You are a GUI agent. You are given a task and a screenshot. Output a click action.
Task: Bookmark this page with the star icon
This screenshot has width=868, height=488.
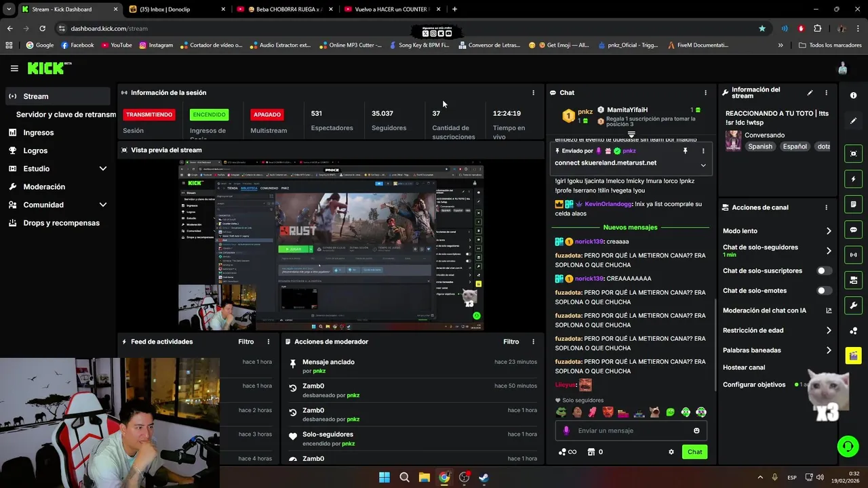click(x=762, y=28)
